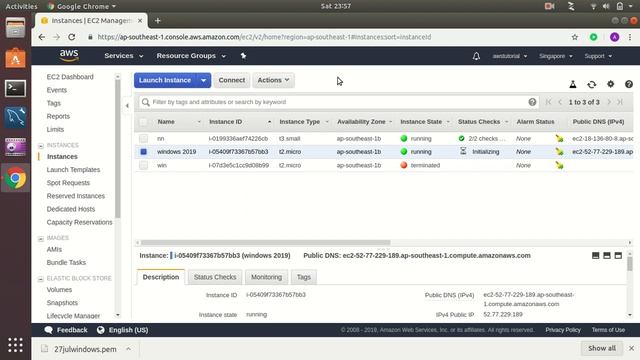Collapse the ELASTIC BLOCK STORE section
Screen dimensions: 640x360
41,279
